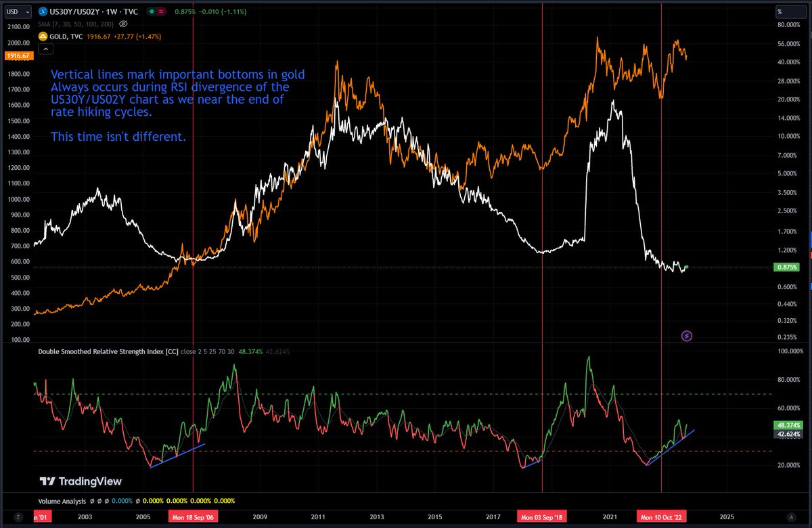Click the purple lightning bolt icon
The image size is (812, 528).
coord(687,335)
